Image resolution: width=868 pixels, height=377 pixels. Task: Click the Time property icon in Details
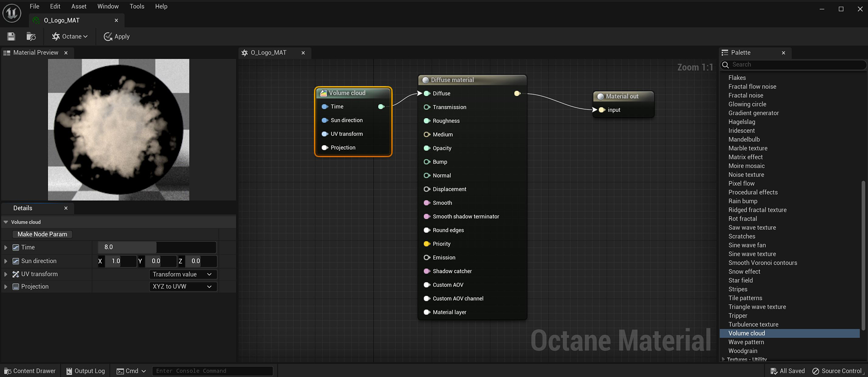tap(16, 247)
